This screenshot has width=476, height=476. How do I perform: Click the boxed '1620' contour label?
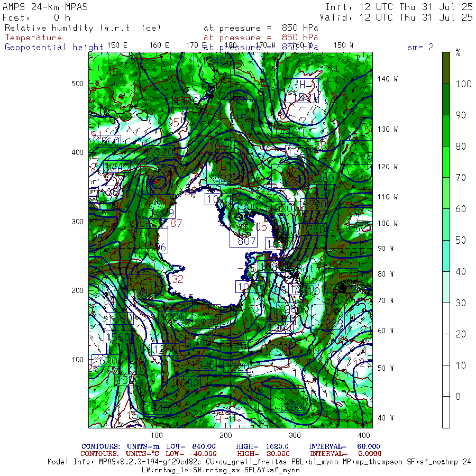click(106, 361)
